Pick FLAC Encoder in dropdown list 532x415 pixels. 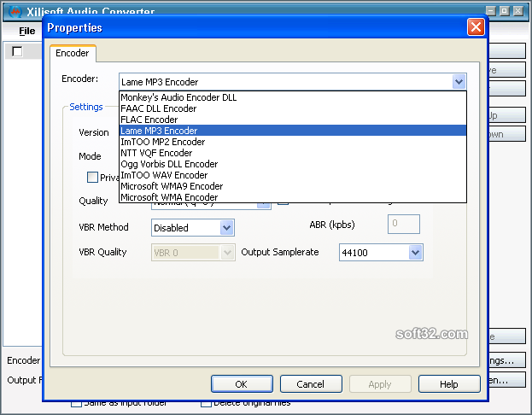click(293, 120)
